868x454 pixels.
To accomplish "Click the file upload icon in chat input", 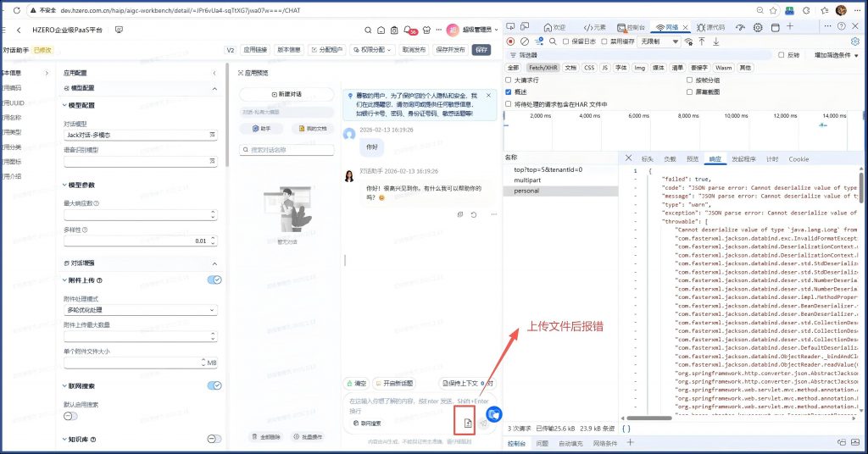I will point(468,422).
